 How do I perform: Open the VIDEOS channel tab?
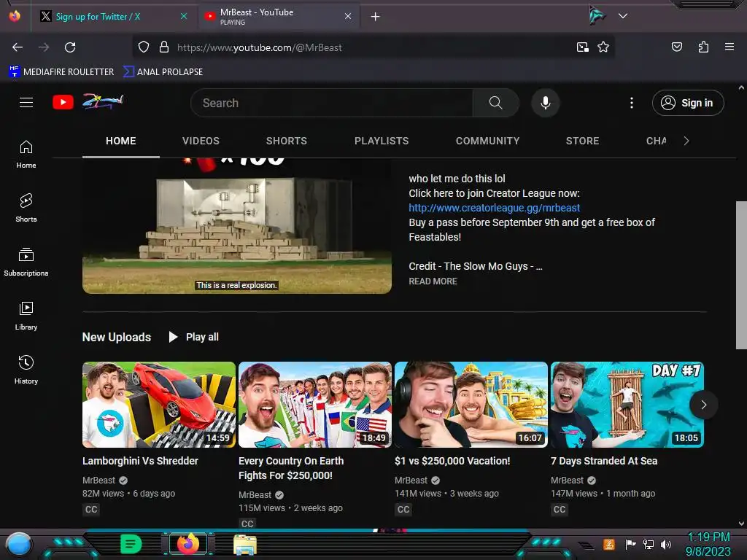pos(201,141)
